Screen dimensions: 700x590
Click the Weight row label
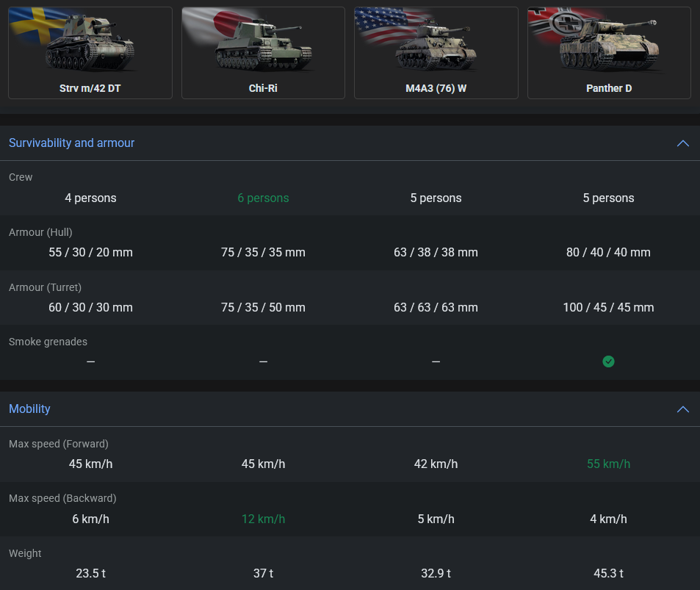pyautogui.click(x=25, y=553)
